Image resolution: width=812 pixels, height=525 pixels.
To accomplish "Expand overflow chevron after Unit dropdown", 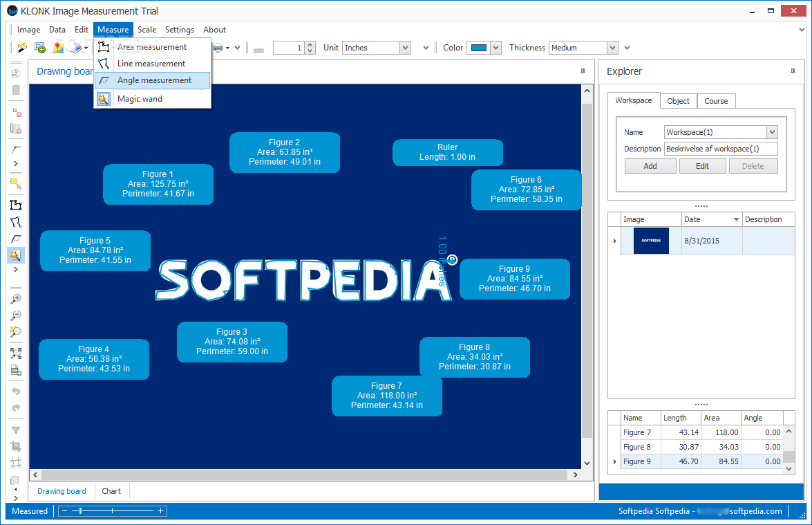I will point(426,48).
